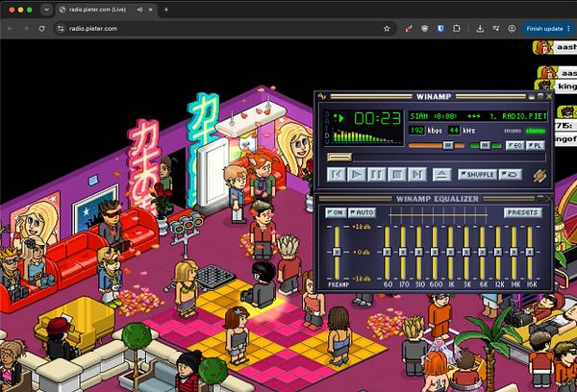Image resolution: width=577 pixels, height=392 pixels.
Task: Click the Winamp lightning bolt logo
Action: 539,176
